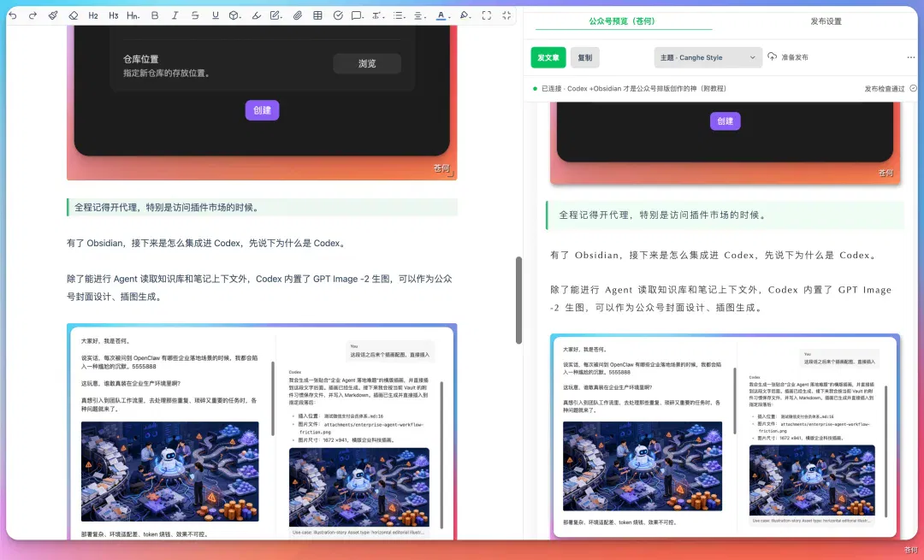Click purple 创建 button in preview pane
Viewport: 924px width, 560px height.
(x=725, y=121)
